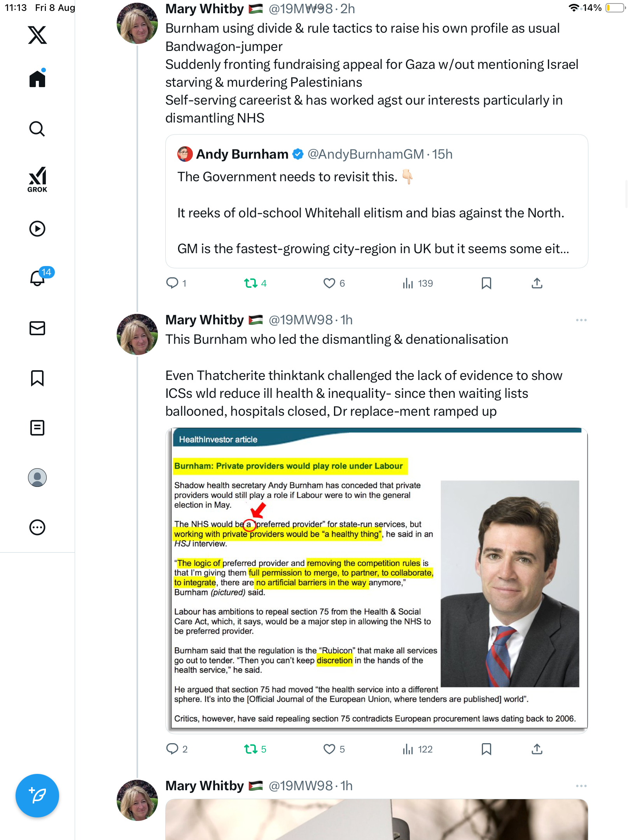Compose a new post with blue button
Image resolution: width=630 pixels, height=840 pixels.
click(37, 796)
